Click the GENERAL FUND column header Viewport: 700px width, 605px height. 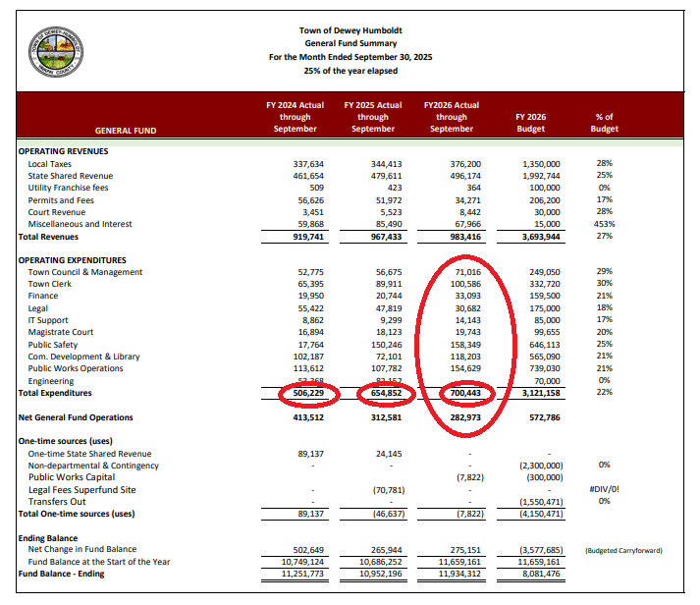[x=125, y=130]
